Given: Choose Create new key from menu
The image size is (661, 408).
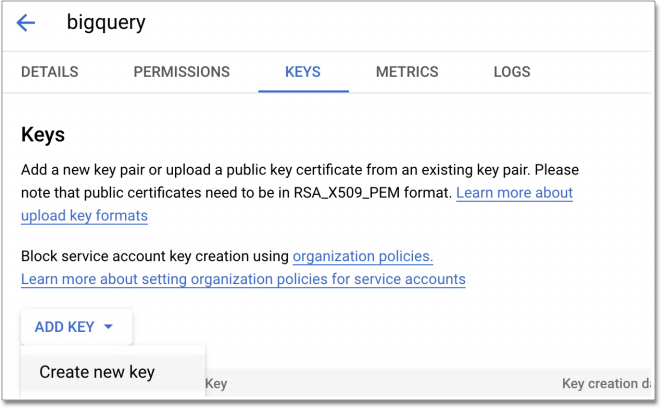Looking at the screenshot, I should click(x=97, y=372).
